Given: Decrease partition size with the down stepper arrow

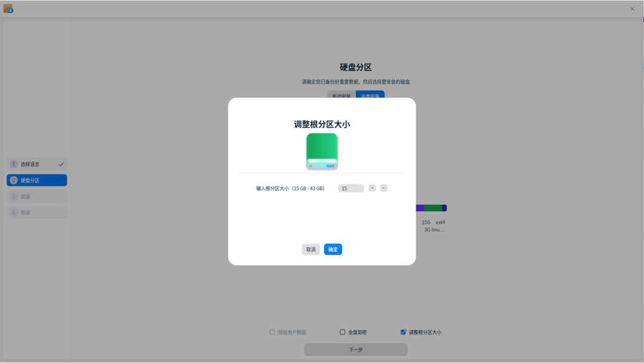Looking at the screenshot, I should (383, 187).
